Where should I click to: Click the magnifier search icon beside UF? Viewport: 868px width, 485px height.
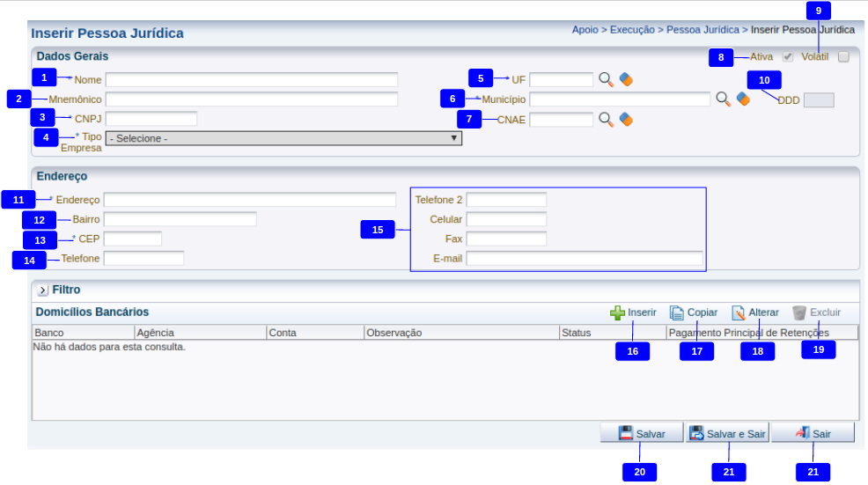point(606,79)
